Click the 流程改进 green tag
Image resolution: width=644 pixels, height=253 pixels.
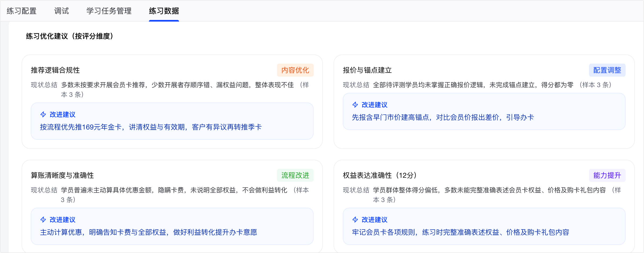click(295, 175)
